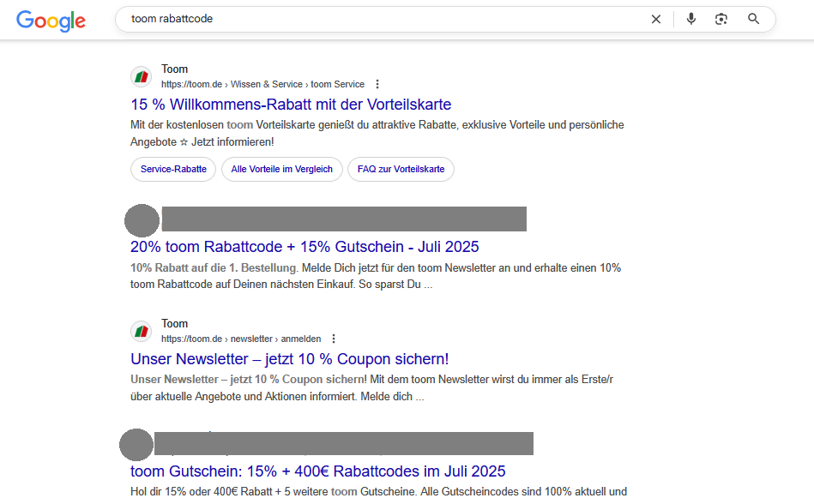Click Toom favicon of the newsletter result
The width and height of the screenshot is (814, 504).
point(141,332)
